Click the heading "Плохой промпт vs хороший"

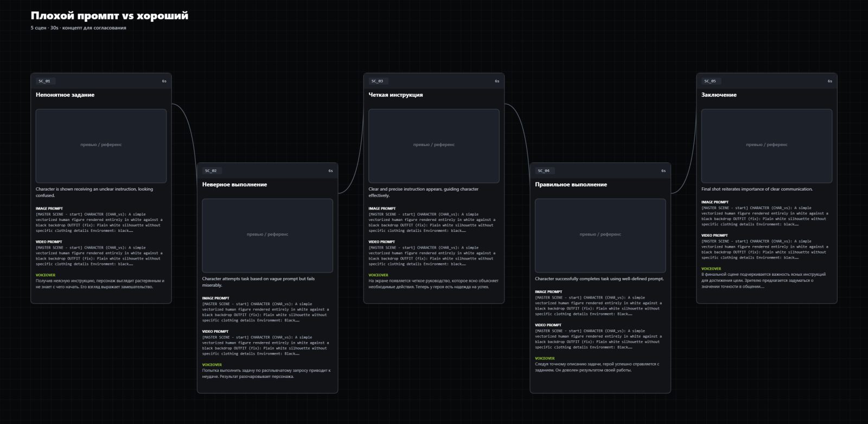(x=110, y=16)
